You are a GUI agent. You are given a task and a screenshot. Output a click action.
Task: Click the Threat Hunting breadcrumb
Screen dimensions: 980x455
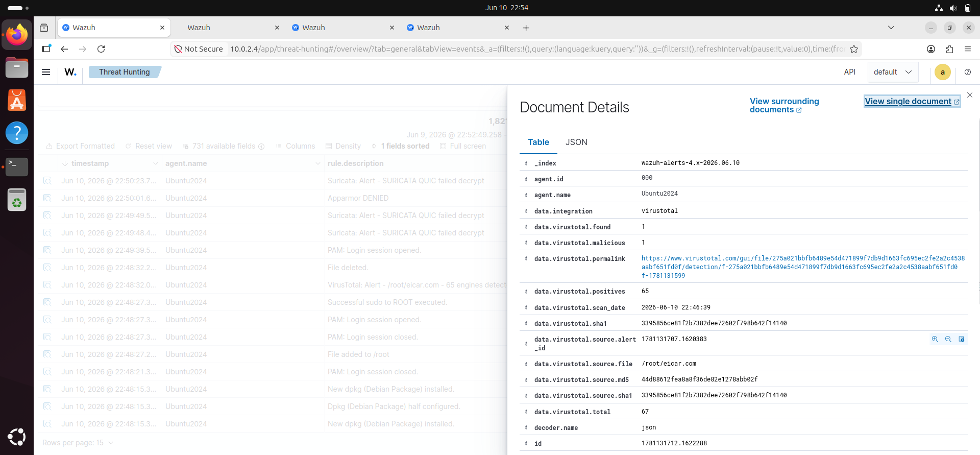click(125, 72)
